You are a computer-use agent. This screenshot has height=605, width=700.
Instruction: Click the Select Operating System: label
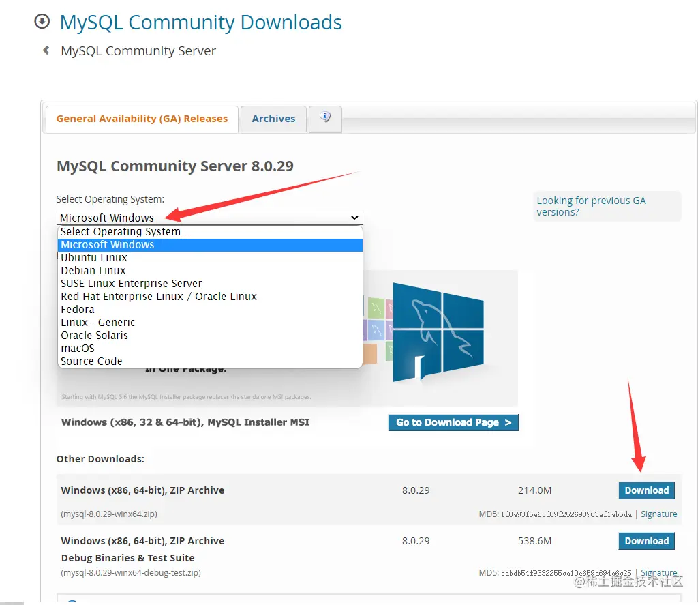tap(110, 199)
